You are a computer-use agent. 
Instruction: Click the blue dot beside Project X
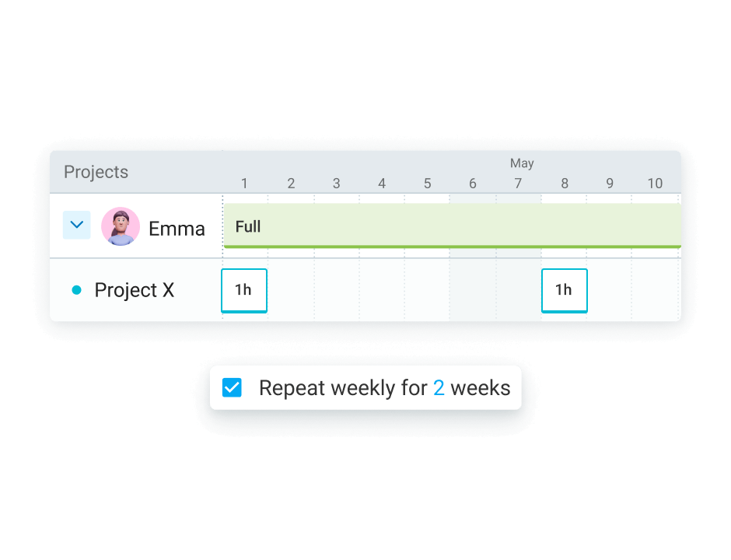pos(77,289)
